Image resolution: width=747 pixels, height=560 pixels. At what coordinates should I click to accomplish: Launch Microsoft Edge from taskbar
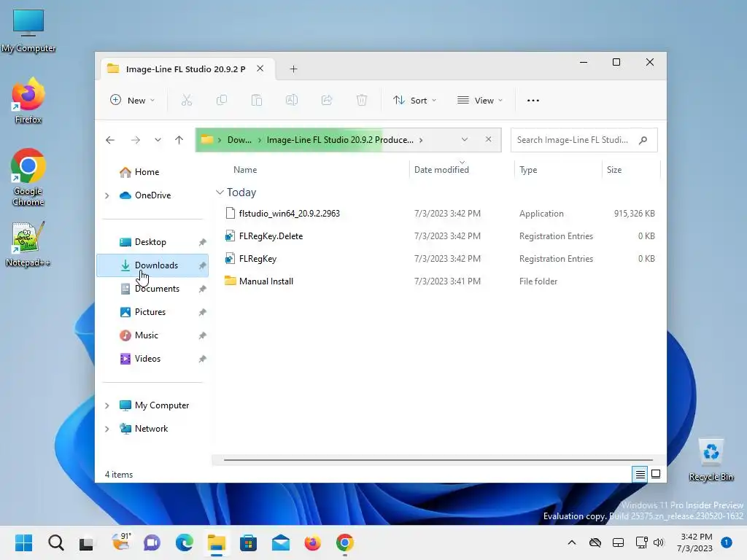[185, 542]
